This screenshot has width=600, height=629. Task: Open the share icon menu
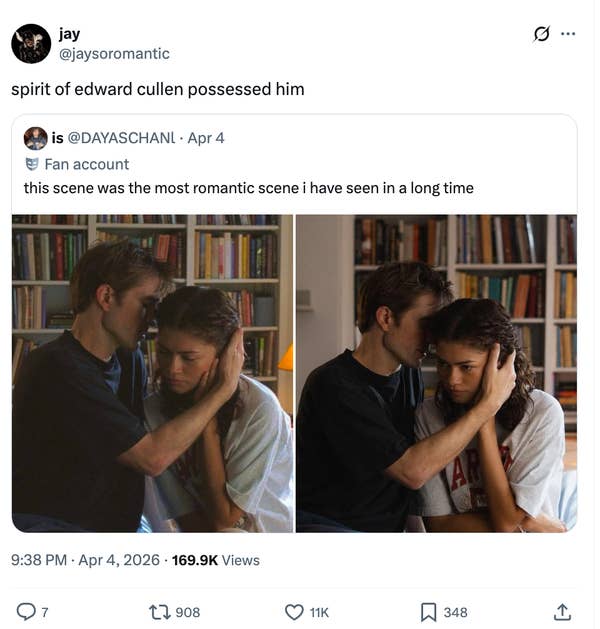(562, 611)
